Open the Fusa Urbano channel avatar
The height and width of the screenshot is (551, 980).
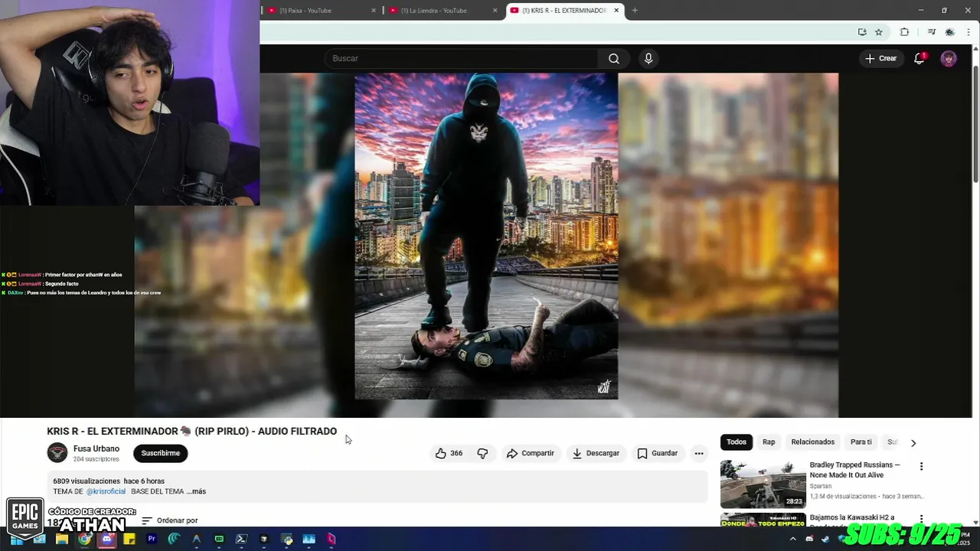pyautogui.click(x=57, y=453)
